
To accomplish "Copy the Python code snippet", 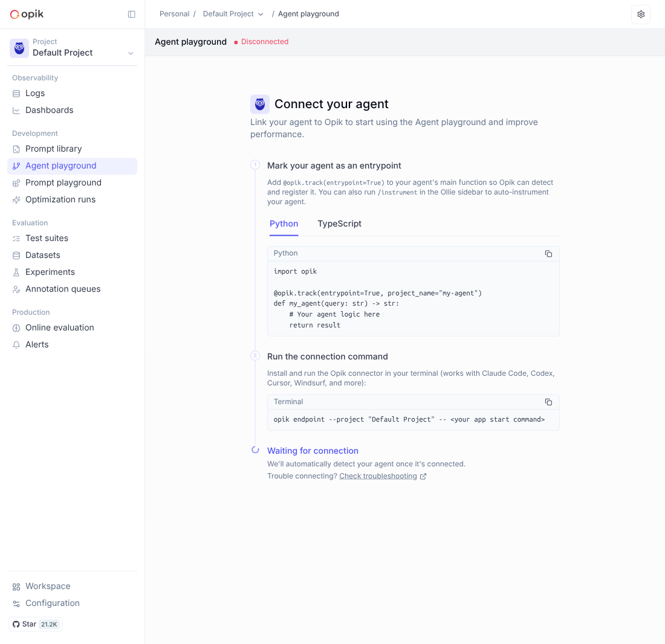I will pyautogui.click(x=548, y=253).
